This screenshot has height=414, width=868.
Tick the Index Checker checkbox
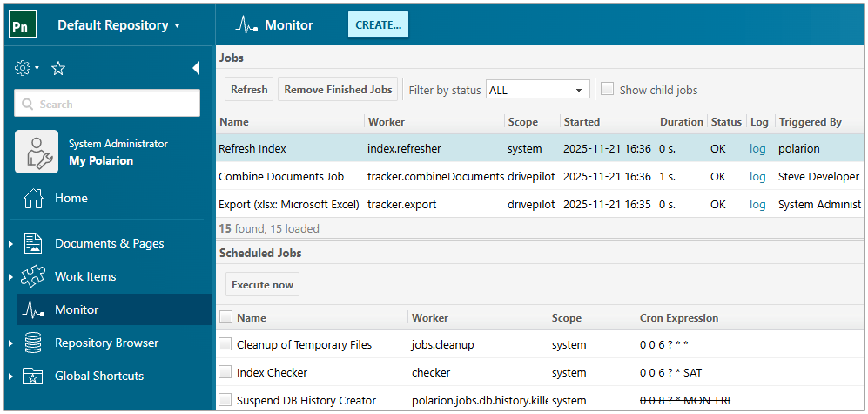(226, 372)
